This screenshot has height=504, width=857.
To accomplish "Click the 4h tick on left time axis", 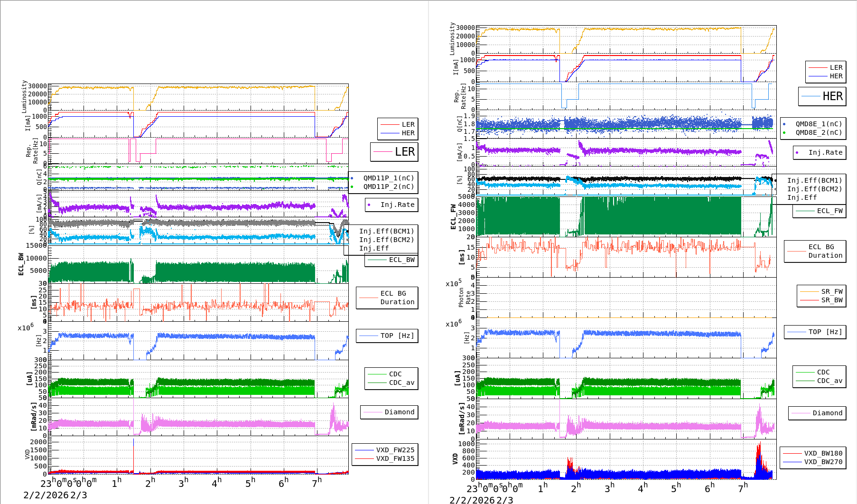I will pyautogui.click(x=216, y=483).
